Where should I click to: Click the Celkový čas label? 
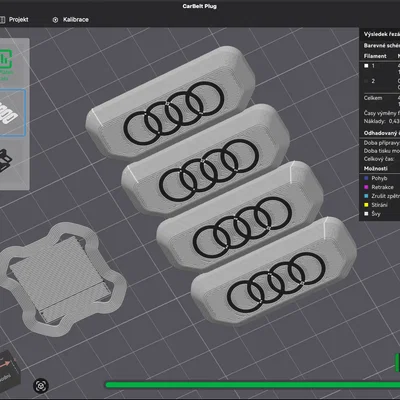(379, 159)
